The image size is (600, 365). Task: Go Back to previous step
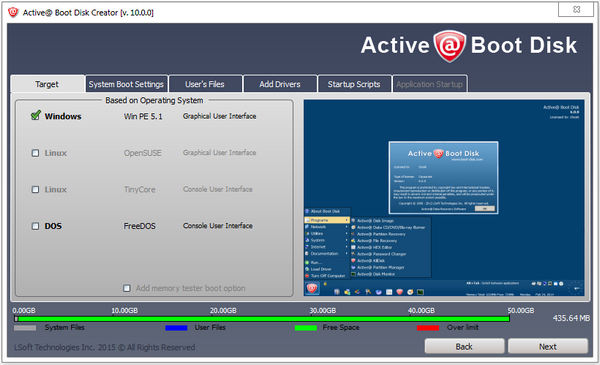pos(464,346)
